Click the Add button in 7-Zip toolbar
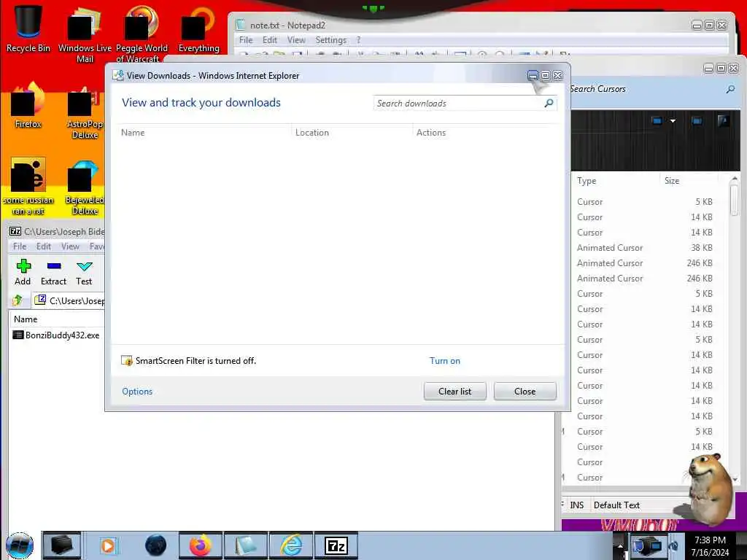Image resolution: width=747 pixels, height=560 pixels. coord(23,272)
